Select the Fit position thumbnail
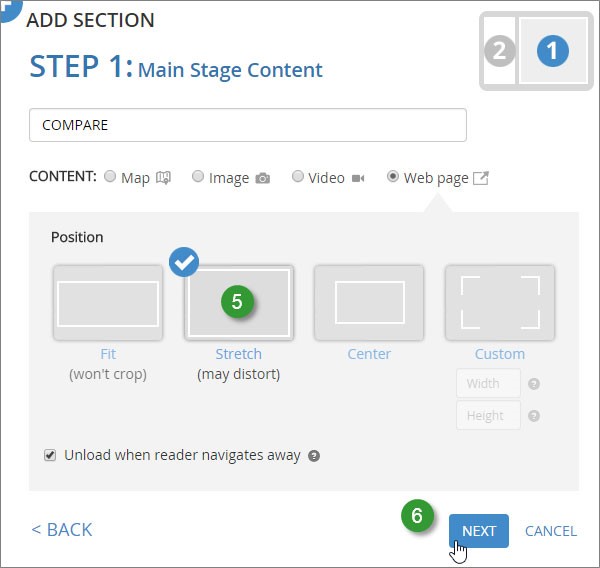 108,303
